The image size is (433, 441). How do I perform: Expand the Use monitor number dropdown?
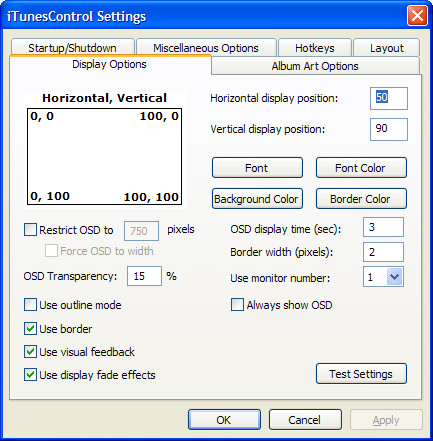point(395,277)
